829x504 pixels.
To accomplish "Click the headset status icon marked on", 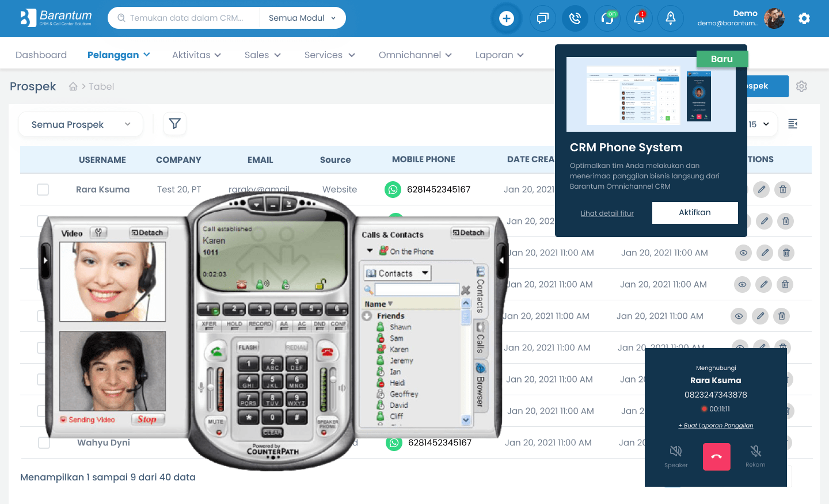I will tap(607, 18).
